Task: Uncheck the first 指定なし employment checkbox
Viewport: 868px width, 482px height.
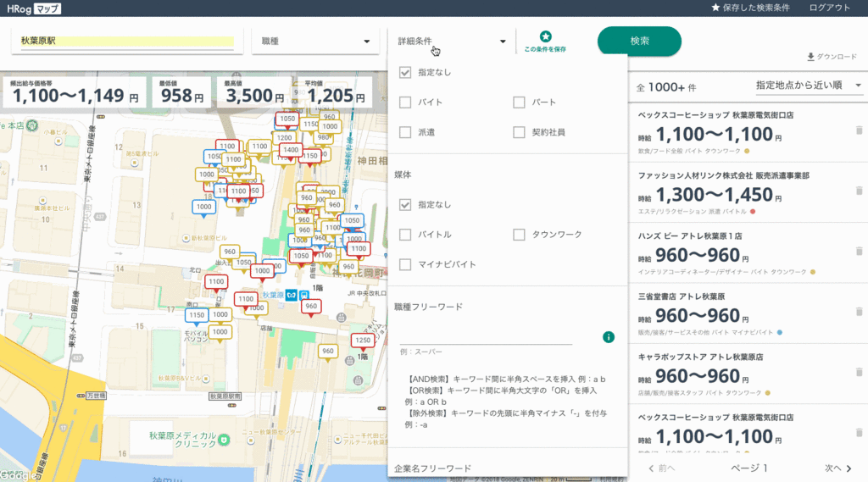Action: click(x=405, y=73)
